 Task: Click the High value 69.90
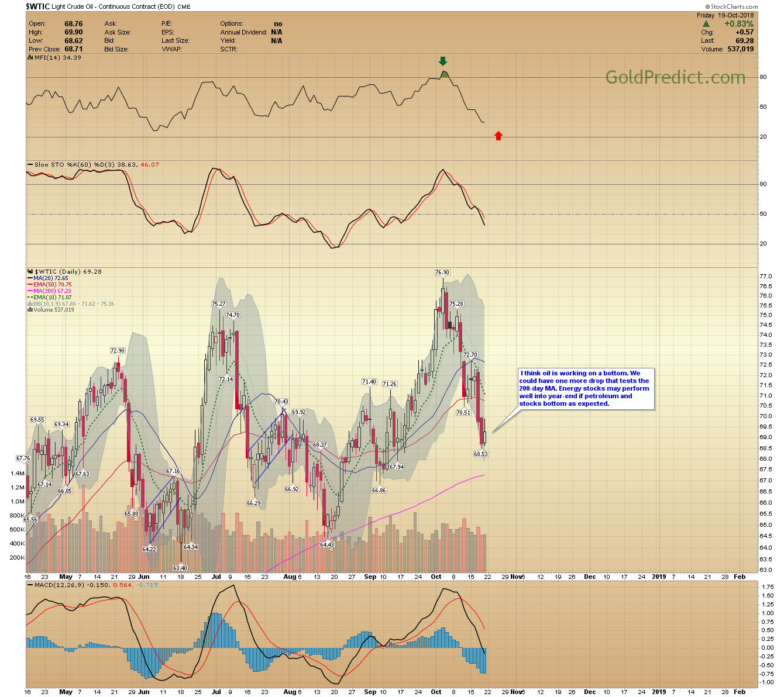[x=74, y=32]
